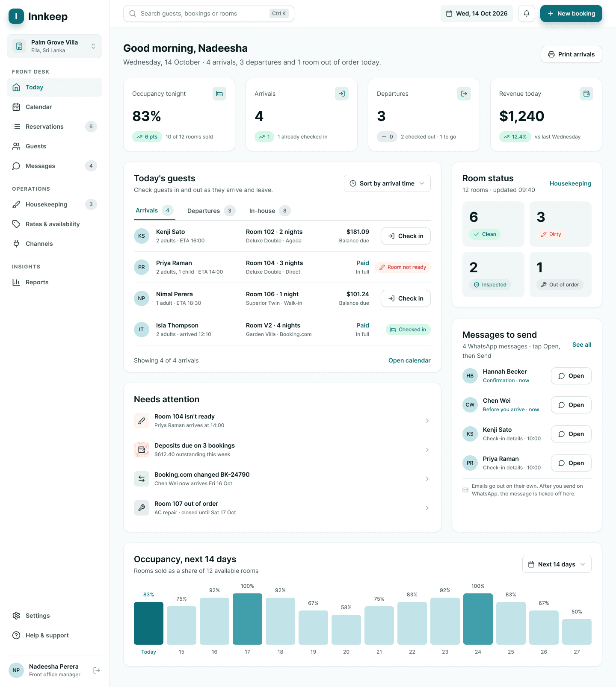Open Priya Raman's check-in details message
The height and width of the screenshot is (687, 616).
tap(571, 463)
